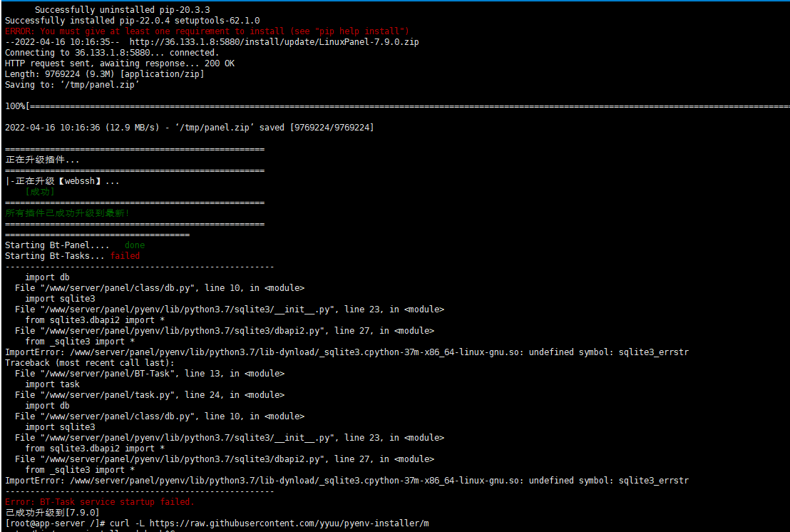Click the 'import task' line

pyautogui.click(x=52, y=384)
